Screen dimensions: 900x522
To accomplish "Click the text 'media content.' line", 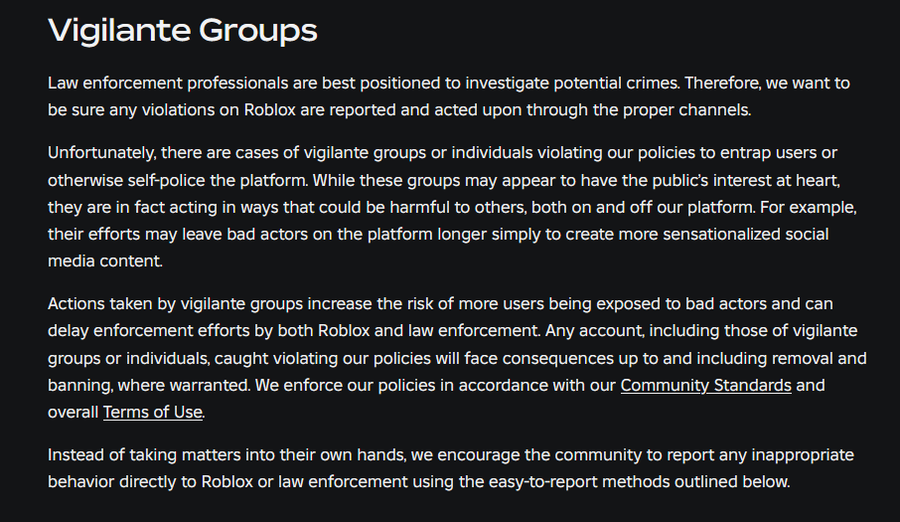I will [x=105, y=261].
